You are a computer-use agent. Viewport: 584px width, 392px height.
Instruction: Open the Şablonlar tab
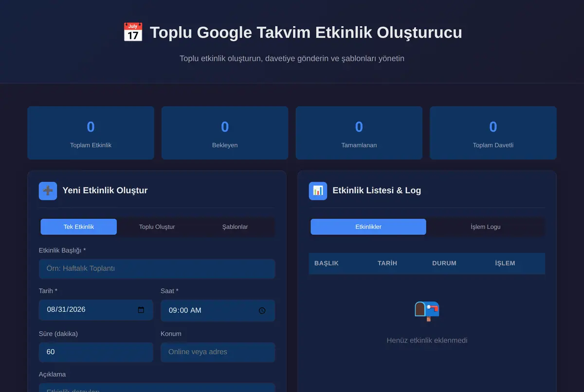(x=235, y=227)
